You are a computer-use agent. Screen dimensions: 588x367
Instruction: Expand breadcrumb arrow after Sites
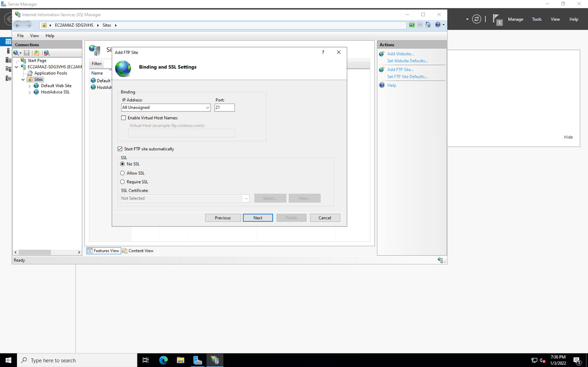[x=116, y=25]
